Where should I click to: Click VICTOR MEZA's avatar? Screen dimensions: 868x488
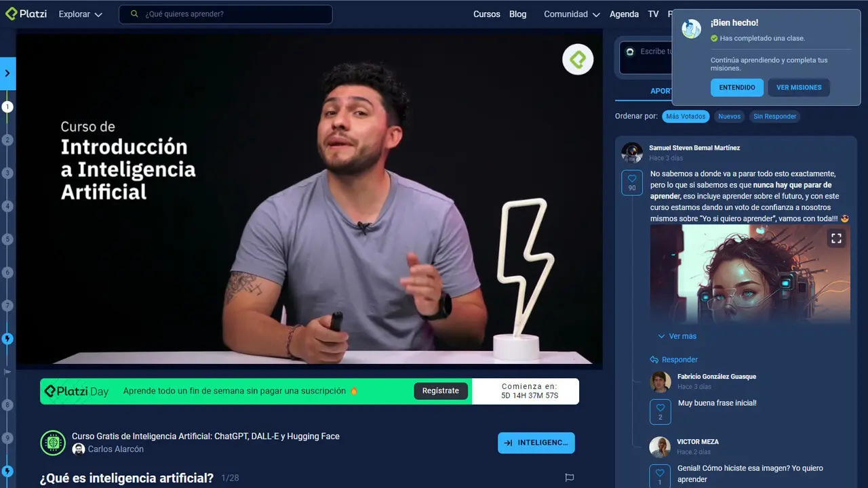click(x=660, y=447)
